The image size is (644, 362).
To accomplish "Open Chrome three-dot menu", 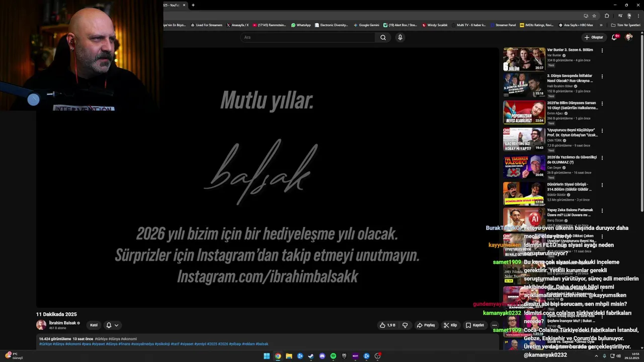I will (x=637, y=16).
